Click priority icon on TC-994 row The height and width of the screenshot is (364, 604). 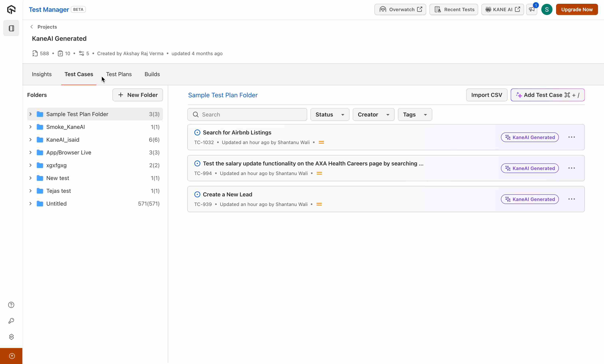319,173
